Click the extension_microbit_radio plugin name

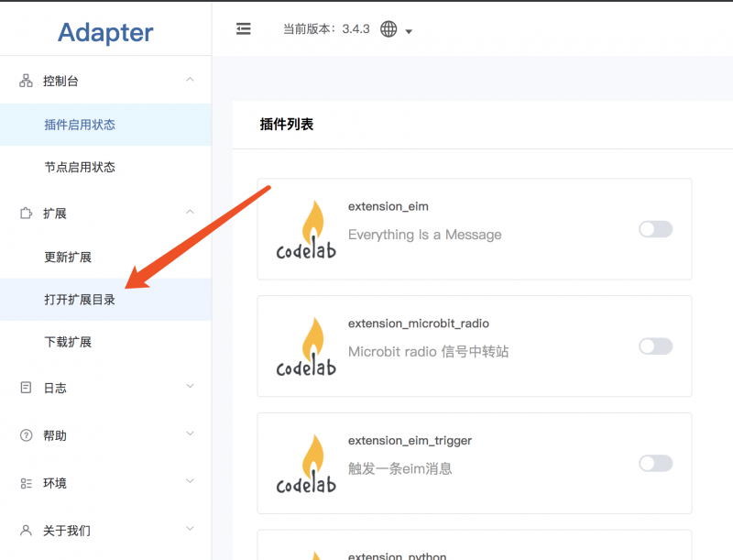tap(419, 324)
